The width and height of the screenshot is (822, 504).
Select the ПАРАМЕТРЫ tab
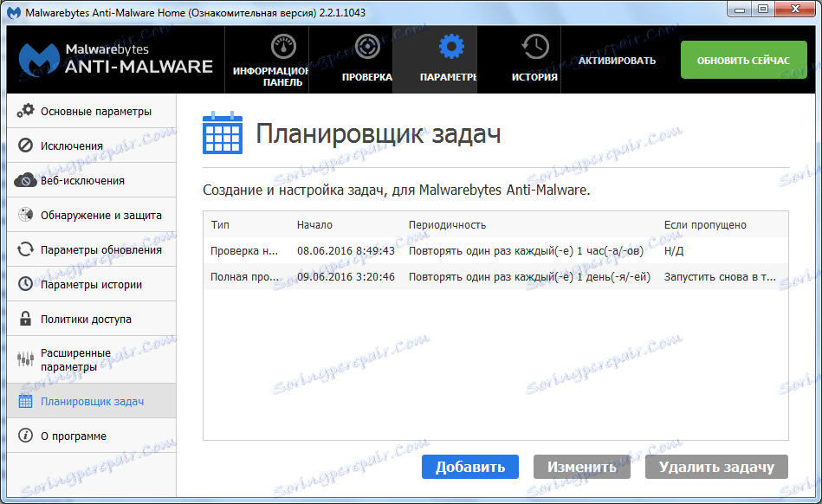435,59
